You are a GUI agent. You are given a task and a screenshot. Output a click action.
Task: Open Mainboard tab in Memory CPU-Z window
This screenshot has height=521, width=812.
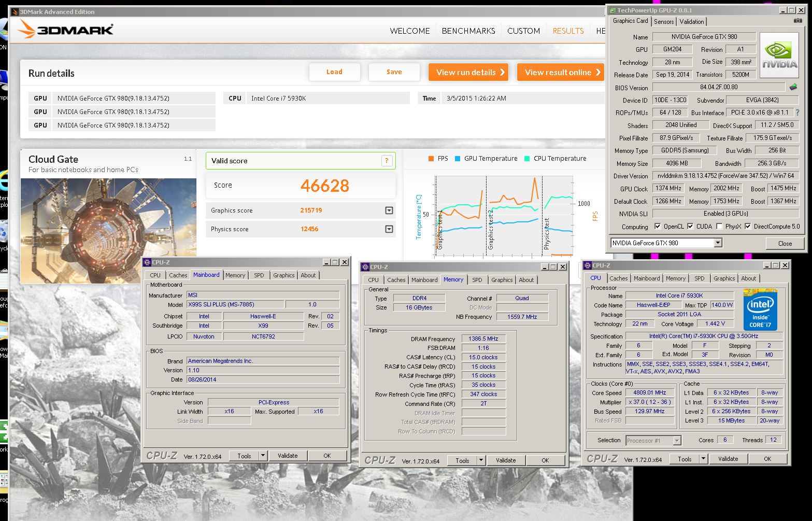tap(424, 280)
